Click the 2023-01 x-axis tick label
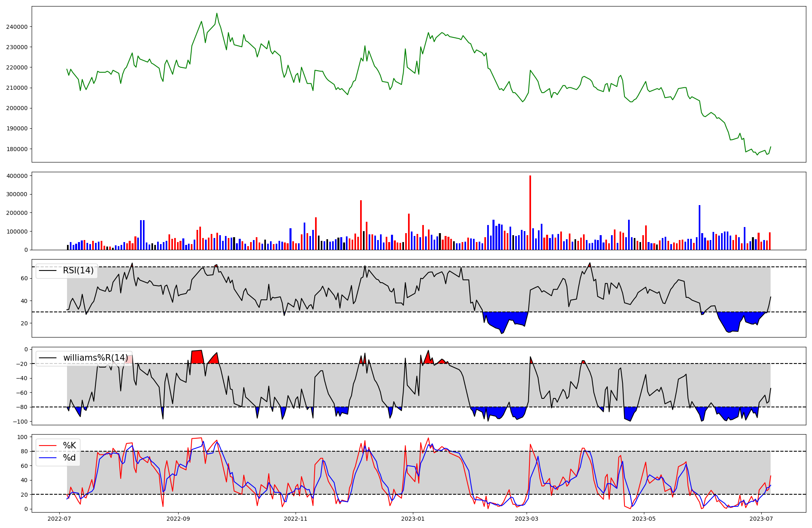The width and height of the screenshot is (812, 528). [x=413, y=519]
